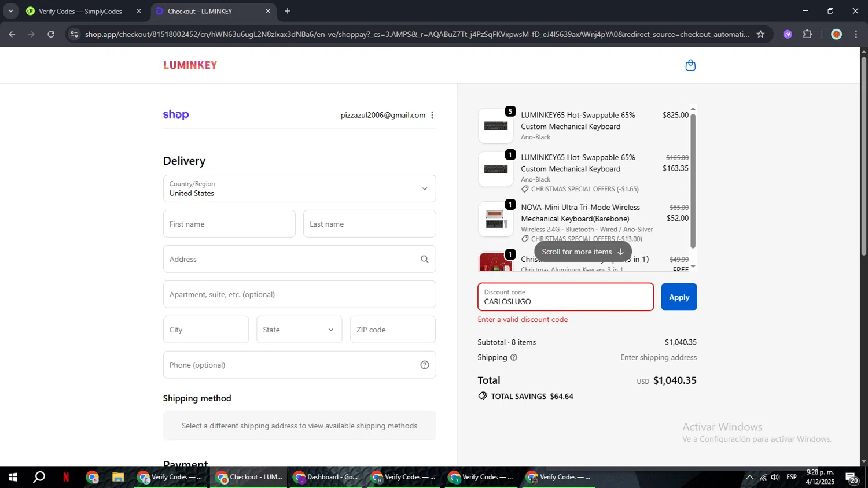Open the notification center icon
Image resolution: width=868 pixels, height=488 pixels.
click(x=852, y=478)
